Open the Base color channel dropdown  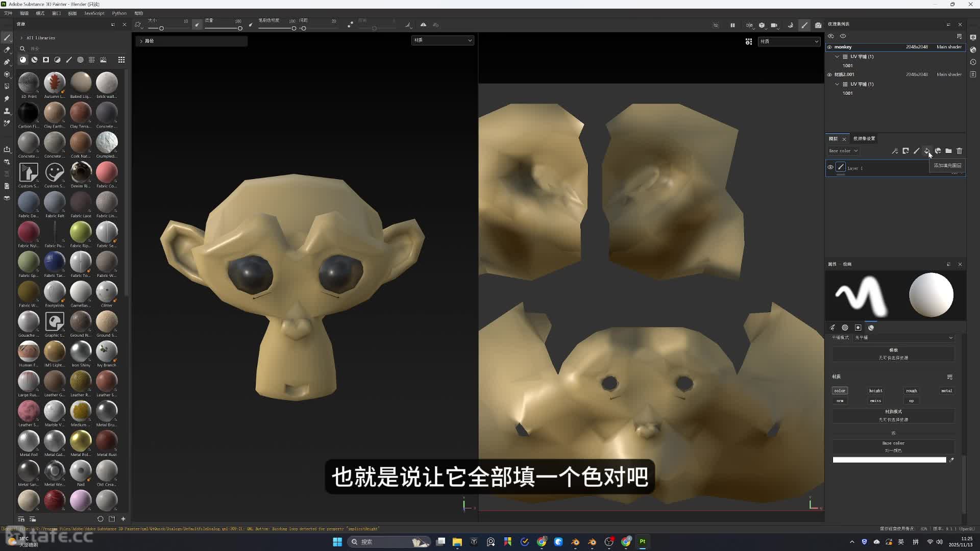coord(843,151)
